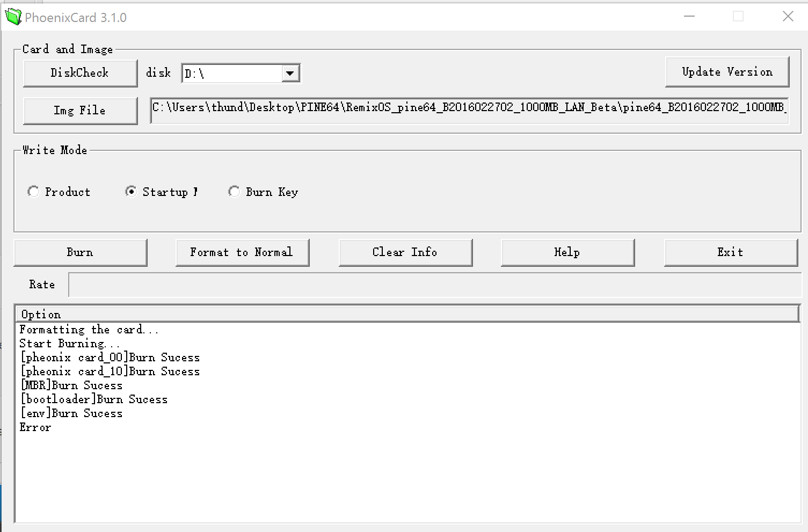This screenshot has width=808, height=532.
Task: Select the Error line in the log
Action: [x=35, y=427]
